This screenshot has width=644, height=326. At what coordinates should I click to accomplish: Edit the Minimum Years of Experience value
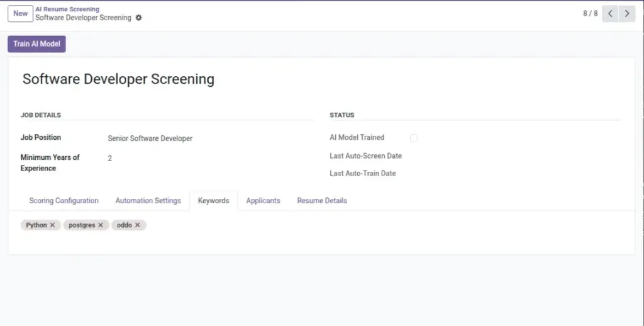pos(210,158)
